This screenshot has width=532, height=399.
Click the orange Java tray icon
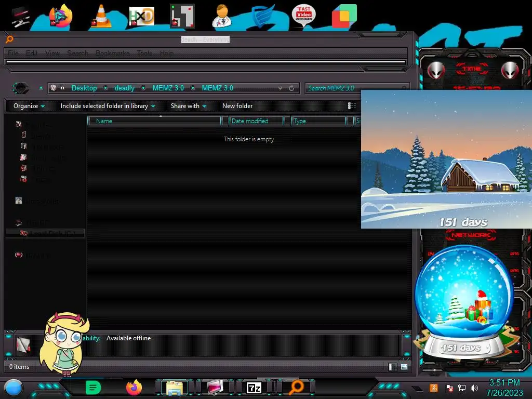coord(434,388)
